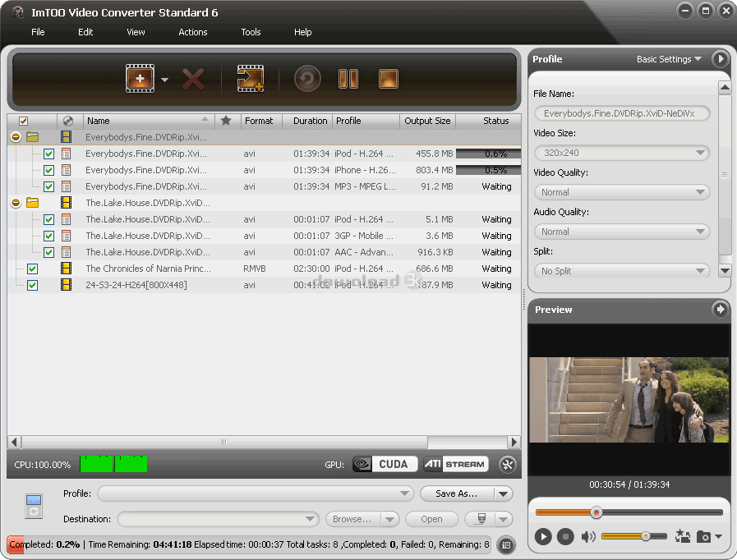The height and width of the screenshot is (560, 737).
Task: Enable the CUDA GPU button
Action: click(x=385, y=465)
